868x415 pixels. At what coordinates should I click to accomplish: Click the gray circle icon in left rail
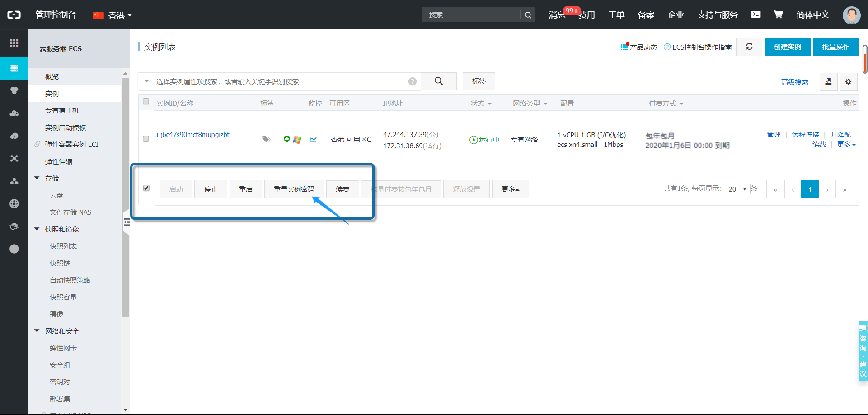pos(14,249)
